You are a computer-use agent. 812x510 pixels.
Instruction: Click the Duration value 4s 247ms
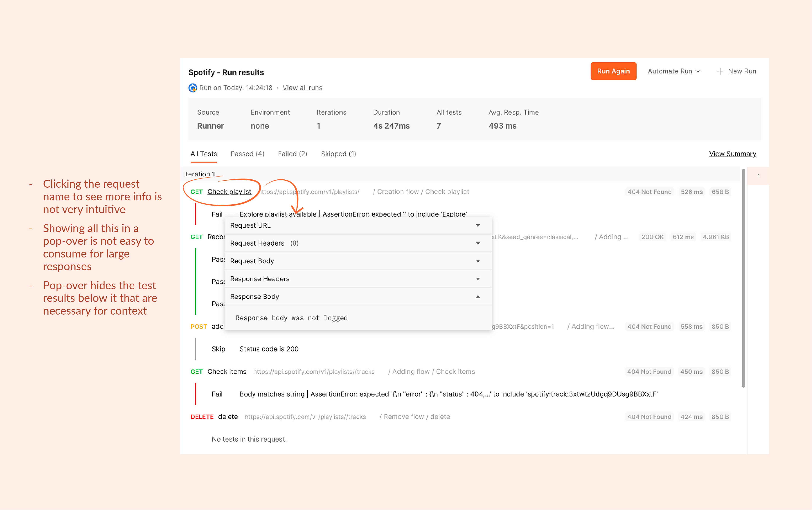[x=391, y=126]
